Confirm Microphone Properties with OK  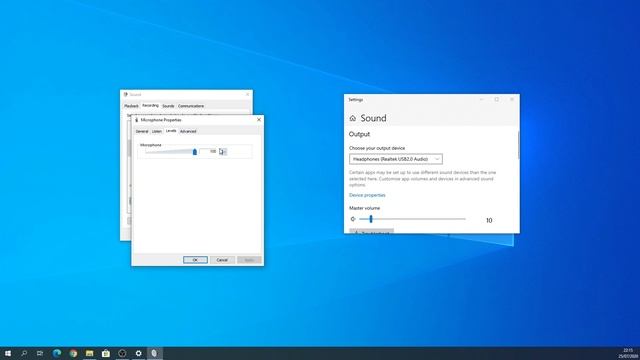(195, 260)
